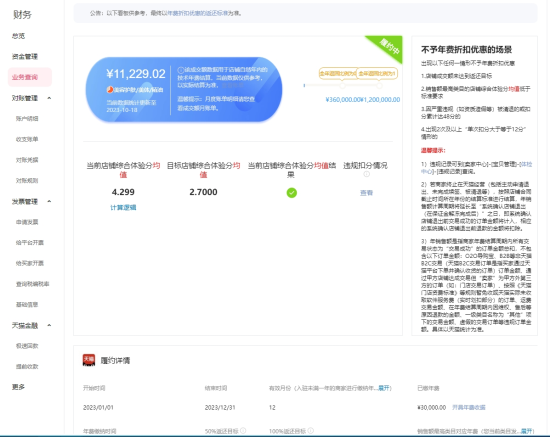Open 申请发票 under 发票管理
Viewport: 550px width, 437px height.
pyautogui.click(x=27, y=222)
